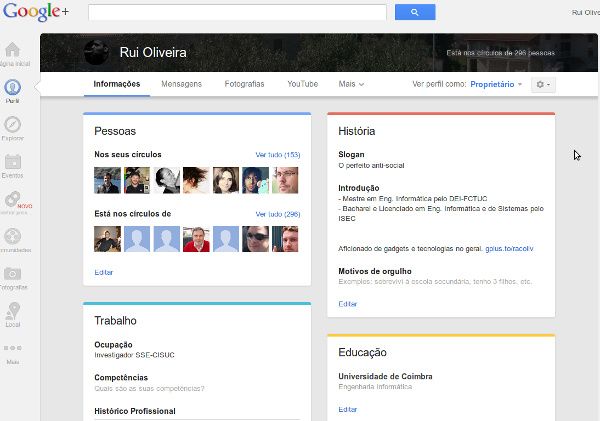Click Rui Oliveira's profile picture in header

pos(98,52)
